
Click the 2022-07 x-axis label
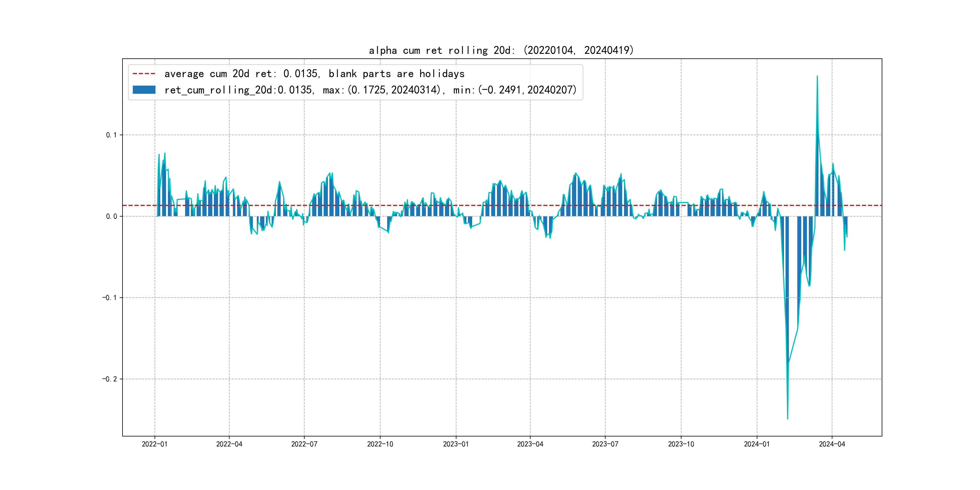[304, 444]
